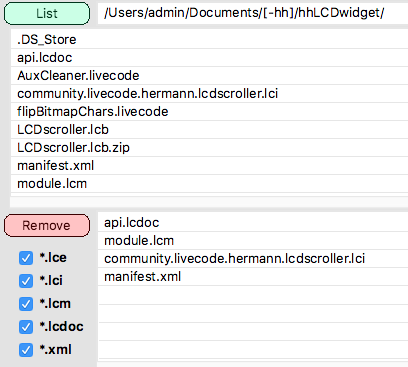Disable the *.lcm filter checkbox
The image size is (408, 367).
(x=26, y=304)
